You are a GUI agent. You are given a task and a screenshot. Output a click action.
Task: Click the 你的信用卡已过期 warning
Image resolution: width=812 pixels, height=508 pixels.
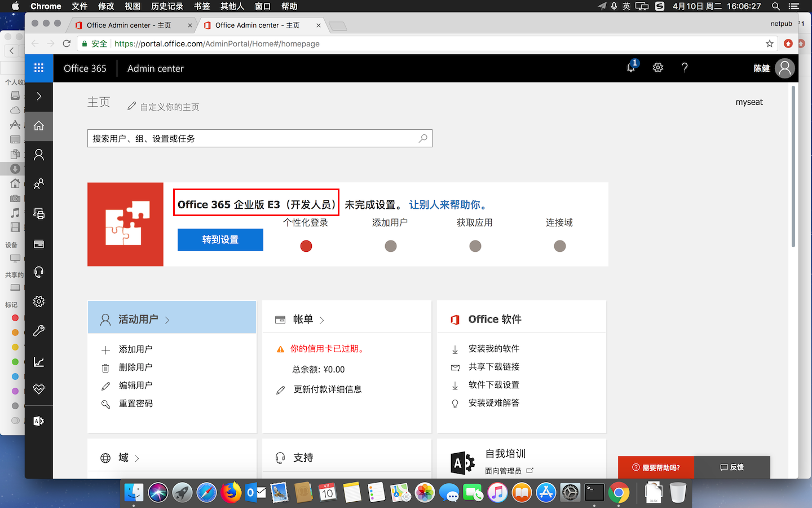point(327,349)
